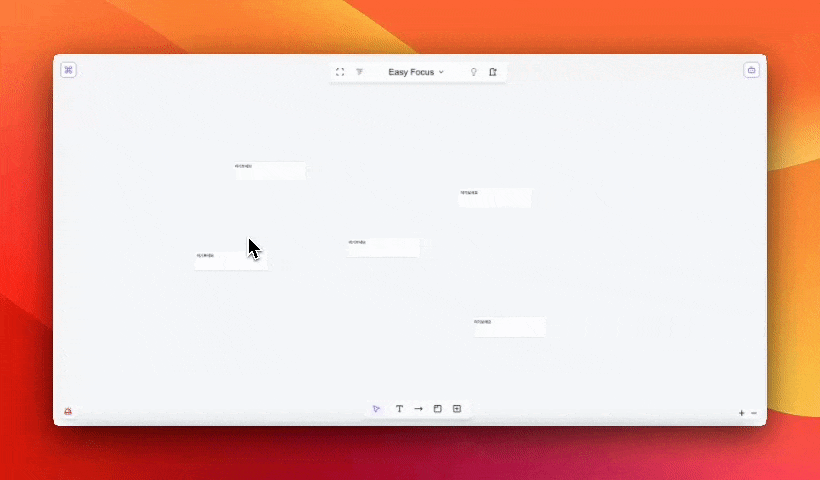Image resolution: width=820 pixels, height=480 pixels.
Task: Select the top-left card on canvas
Action: pyautogui.click(x=270, y=171)
